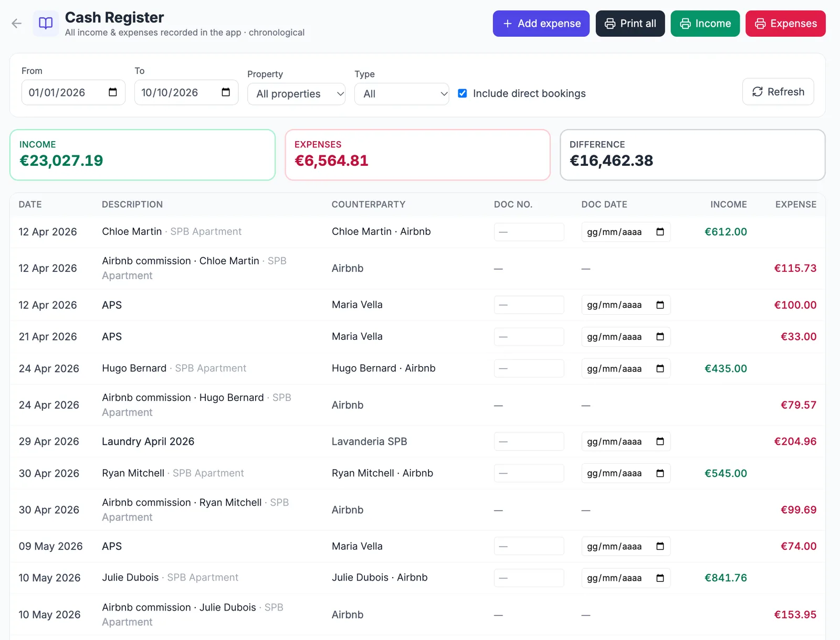
Task: Click the Cash Register book icon
Action: tap(46, 24)
